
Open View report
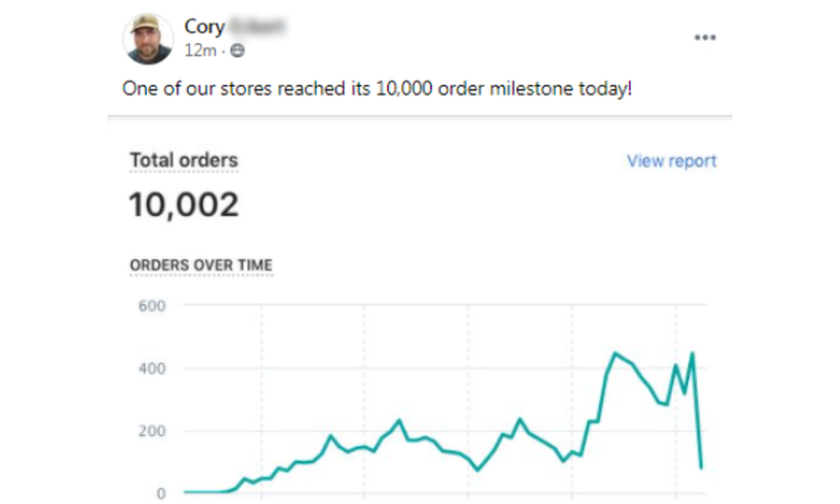(670, 160)
